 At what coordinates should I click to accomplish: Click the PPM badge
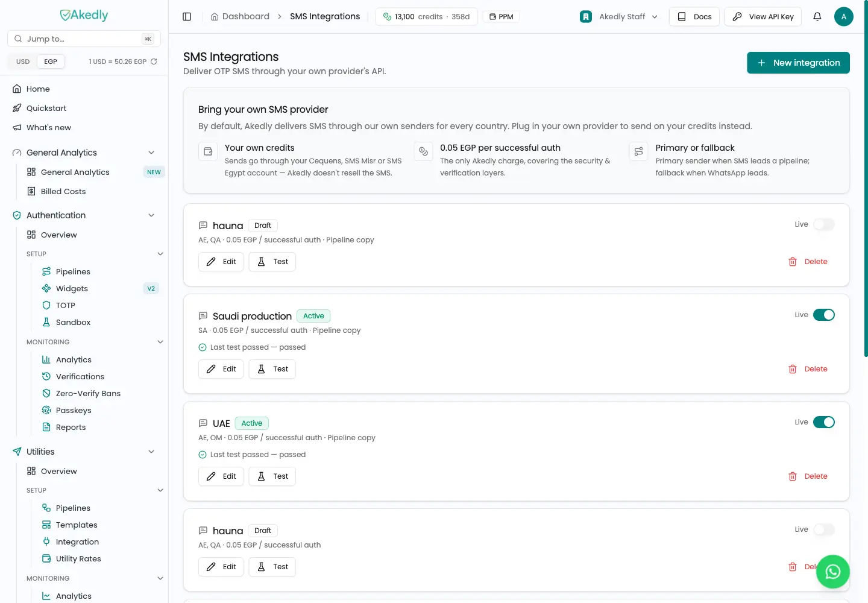pos(501,17)
